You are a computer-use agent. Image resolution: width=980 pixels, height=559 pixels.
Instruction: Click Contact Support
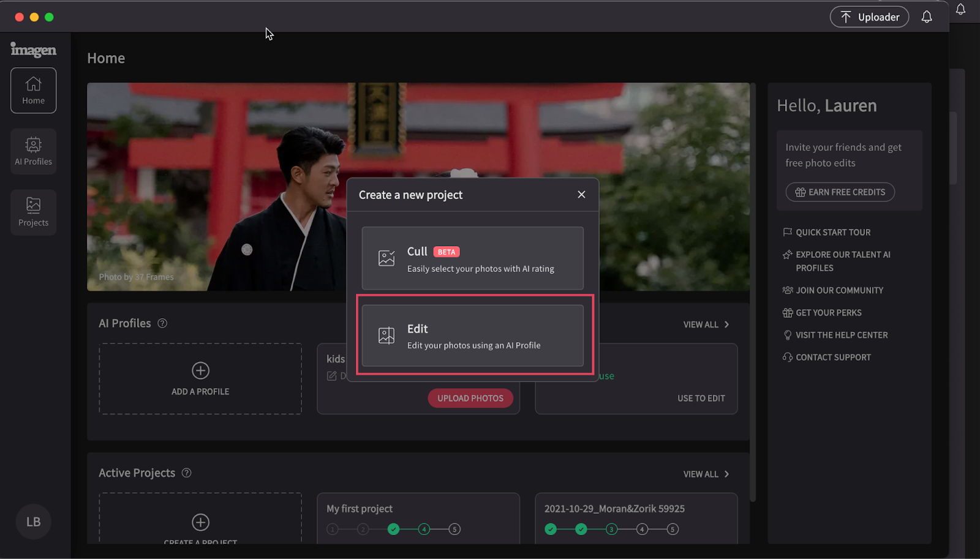click(833, 358)
